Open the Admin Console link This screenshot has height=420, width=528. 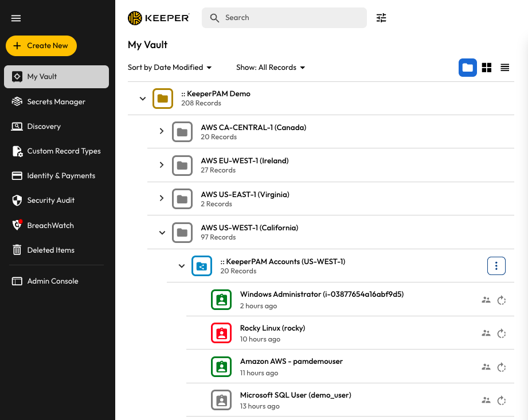(x=53, y=281)
